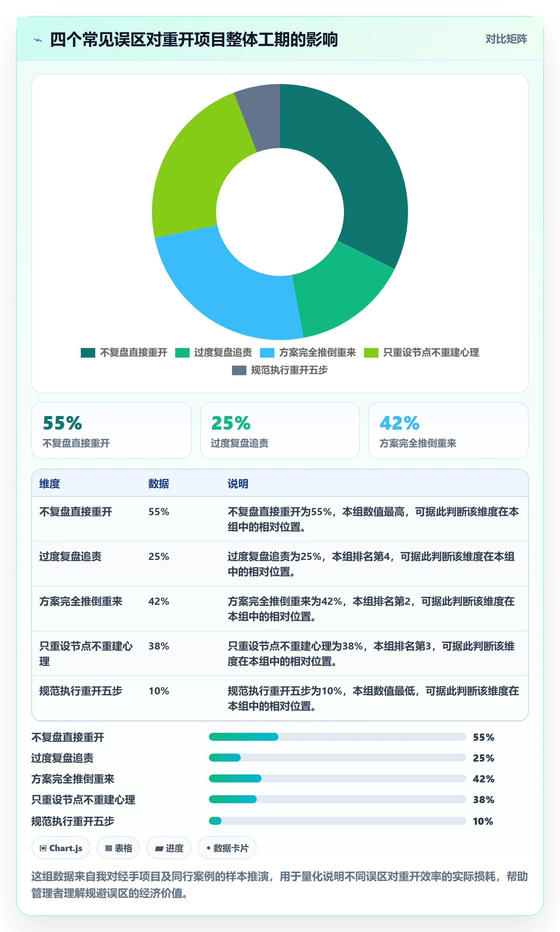560x932 pixels.
Task: Select the 只重设节点不重建心理 table row cell
Action: coord(86,654)
